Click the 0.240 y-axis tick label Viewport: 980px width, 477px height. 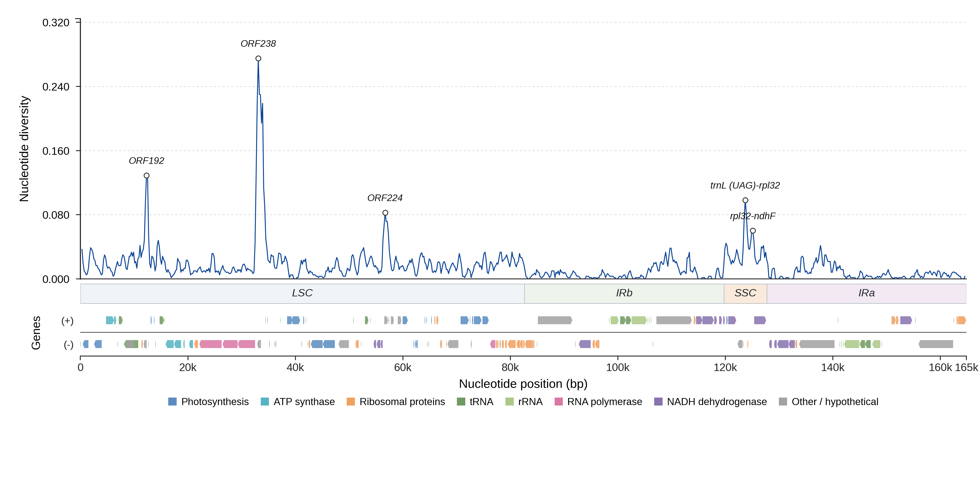[56, 87]
